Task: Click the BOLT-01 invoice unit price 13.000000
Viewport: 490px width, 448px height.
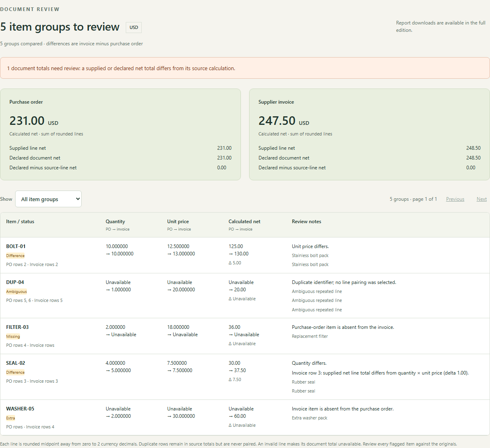Action: click(x=181, y=254)
